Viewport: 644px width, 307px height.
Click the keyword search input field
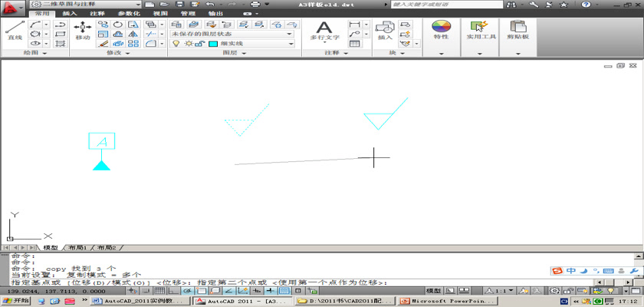pos(446,5)
